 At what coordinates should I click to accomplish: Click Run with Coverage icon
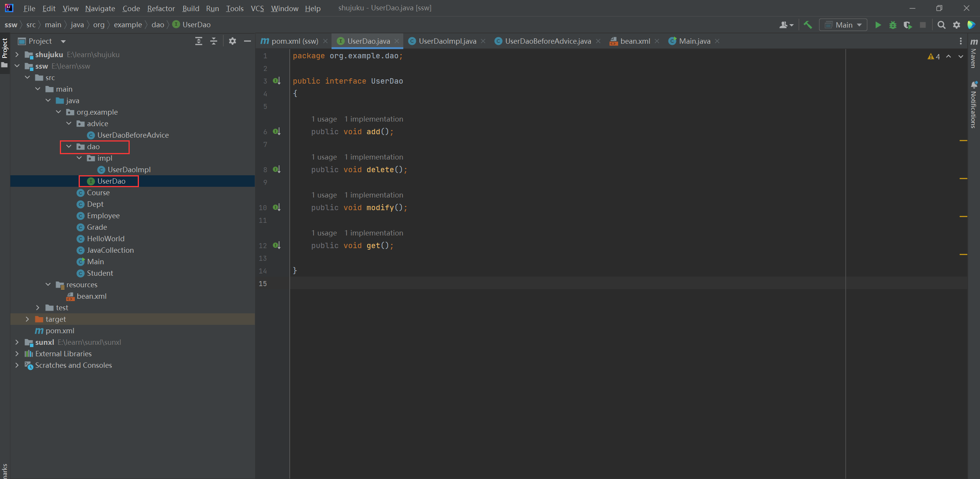pos(907,25)
